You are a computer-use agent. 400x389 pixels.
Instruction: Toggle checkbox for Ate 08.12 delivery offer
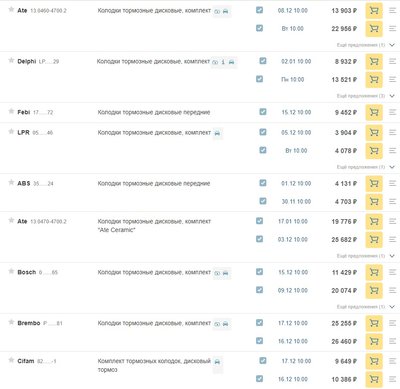[259, 10]
